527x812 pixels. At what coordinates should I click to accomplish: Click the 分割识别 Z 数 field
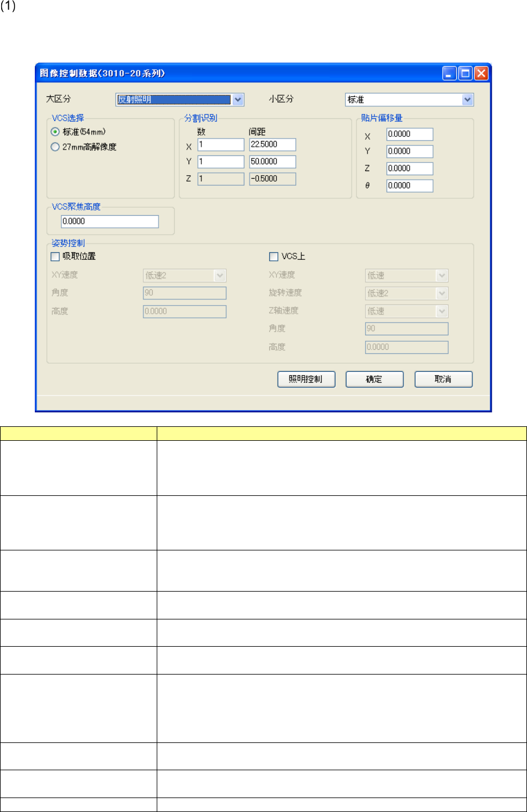[x=221, y=179]
